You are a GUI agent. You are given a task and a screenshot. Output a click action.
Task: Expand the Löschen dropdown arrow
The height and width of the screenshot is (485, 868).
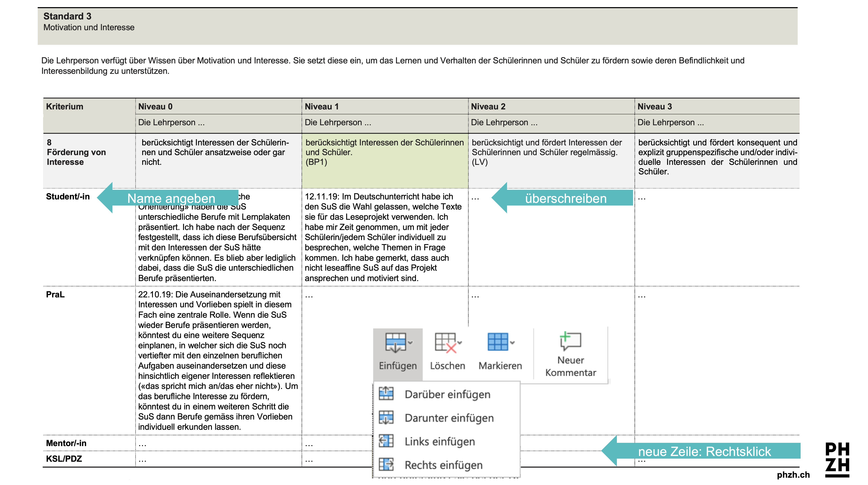click(460, 342)
